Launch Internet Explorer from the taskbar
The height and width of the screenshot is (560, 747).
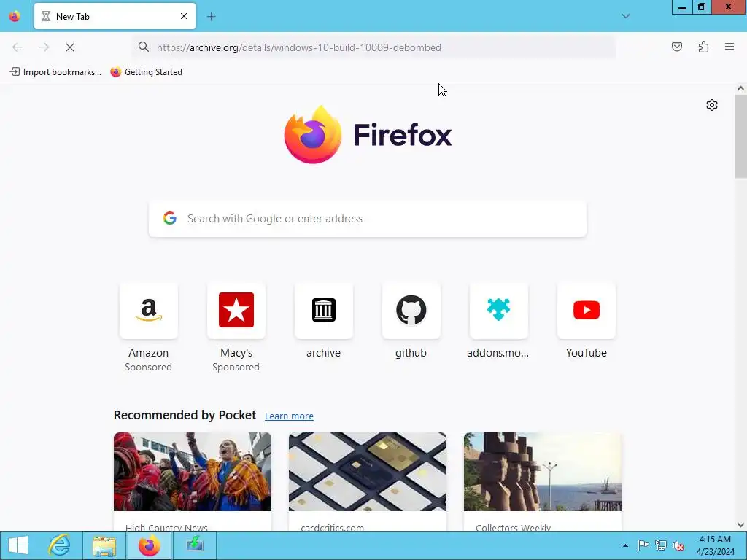pos(60,545)
